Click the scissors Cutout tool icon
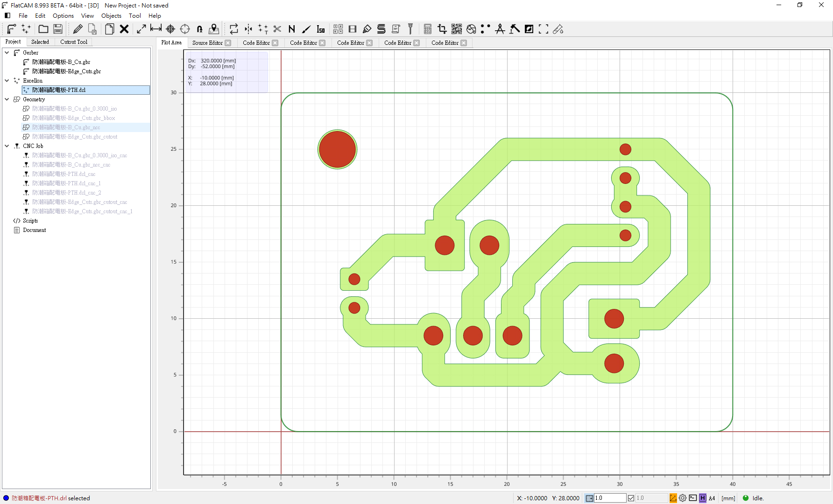The image size is (833, 504). [277, 29]
